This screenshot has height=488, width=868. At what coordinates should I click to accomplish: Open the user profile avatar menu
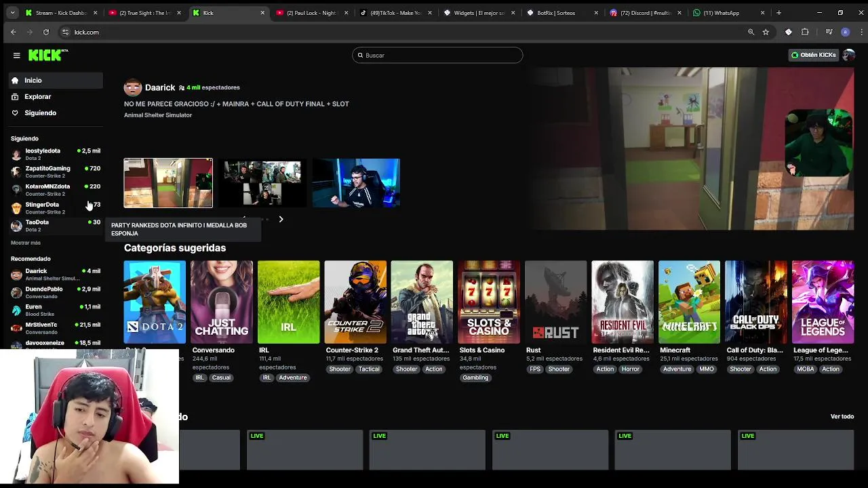click(848, 55)
